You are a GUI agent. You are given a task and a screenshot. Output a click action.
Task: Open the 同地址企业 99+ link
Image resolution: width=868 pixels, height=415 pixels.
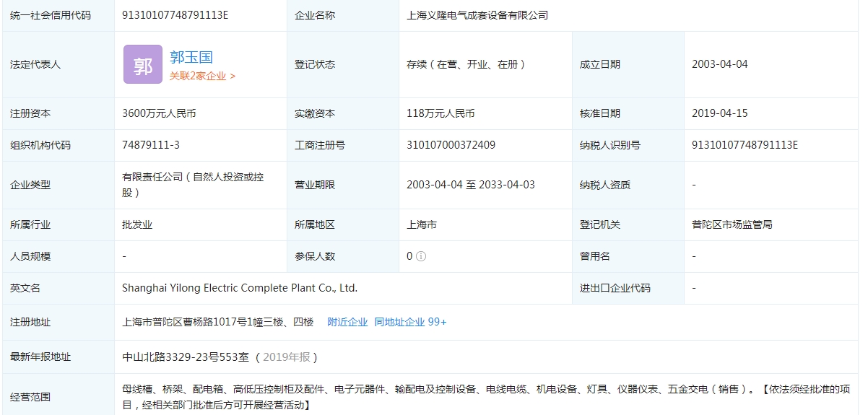(x=410, y=322)
